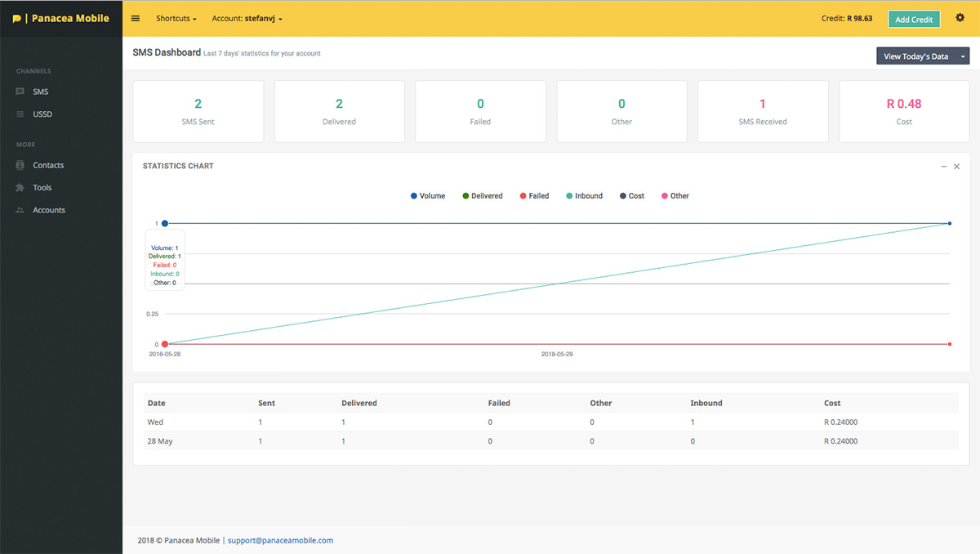Image resolution: width=980 pixels, height=554 pixels.
Task: Toggle the Volume series in chart legend
Action: point(428,196)
